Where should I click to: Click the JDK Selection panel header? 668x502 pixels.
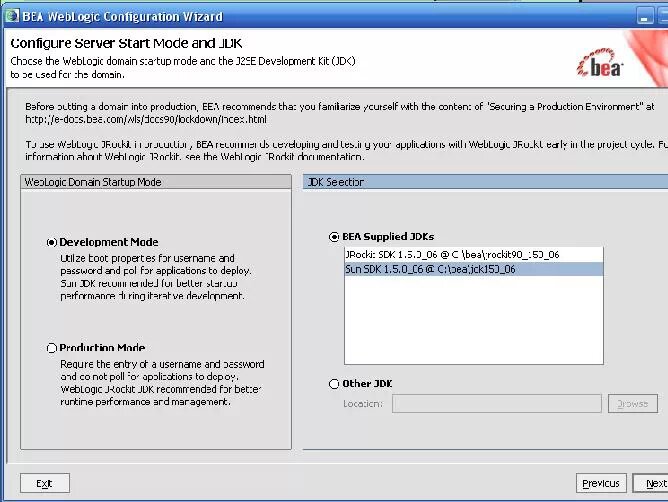[485, 182]
